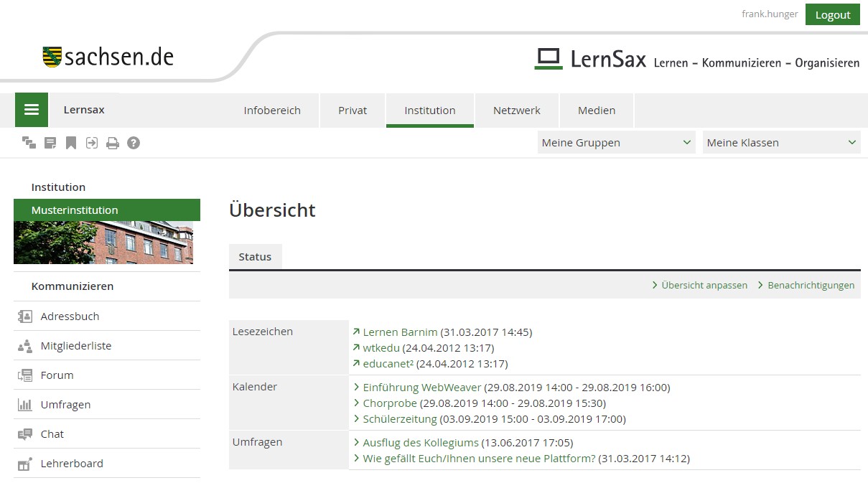Click the boxed arrow toolbar icon
The width and height of the screenshot is (868, 483).
pos(92,143)
